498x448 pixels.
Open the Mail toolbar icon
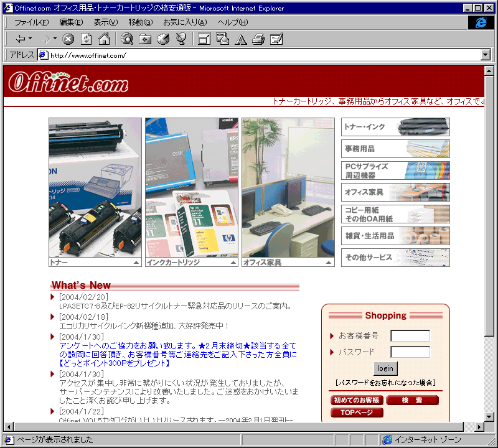coord(222,39)
